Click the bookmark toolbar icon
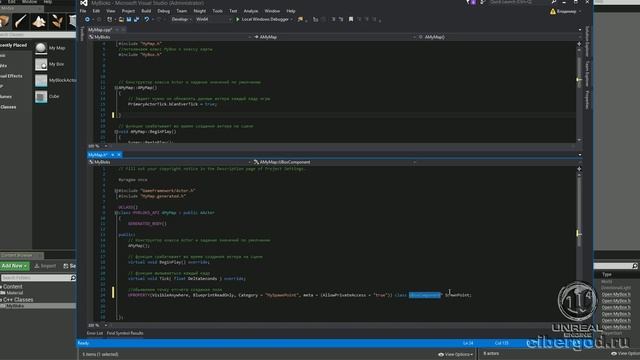Viewport: 640px width, 360px height. pyautogui.click(x=351, y=19)
